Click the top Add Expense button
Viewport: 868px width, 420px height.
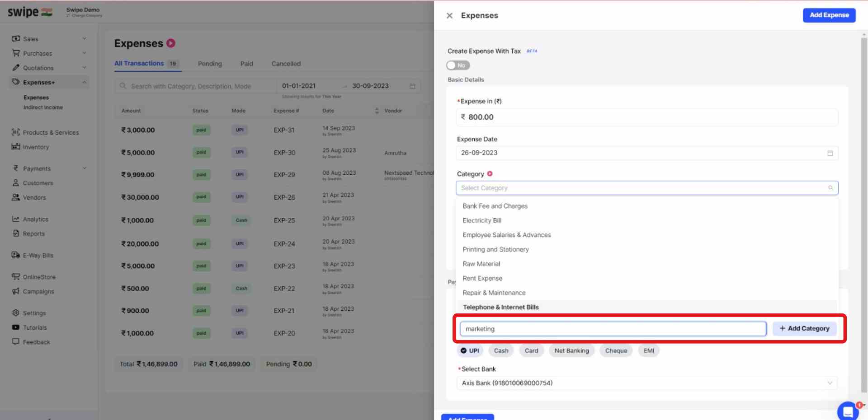(x=829, y=15)
